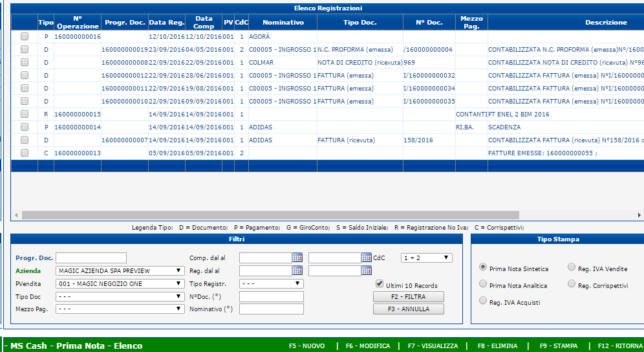Viewport: 644px width, 352px height.
Task: Select CONTANTI payment method cell
Action: pyautogui.click(x=471, y=115)
